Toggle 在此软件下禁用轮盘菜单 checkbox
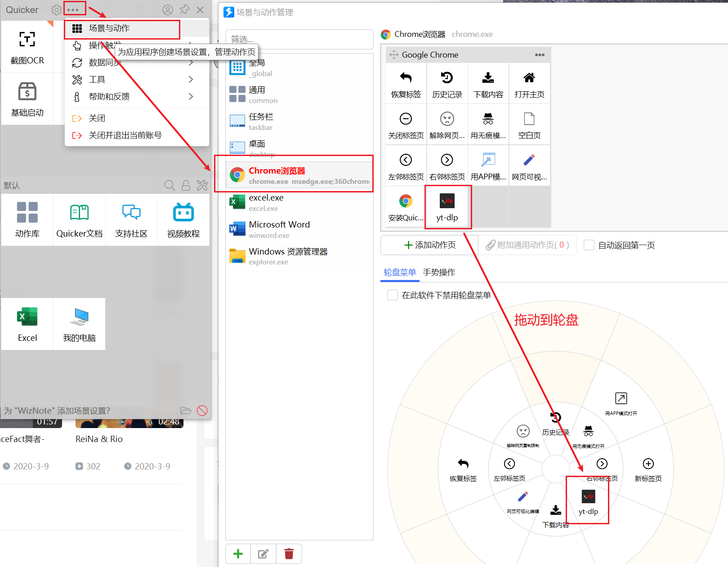 coord(393,295)
